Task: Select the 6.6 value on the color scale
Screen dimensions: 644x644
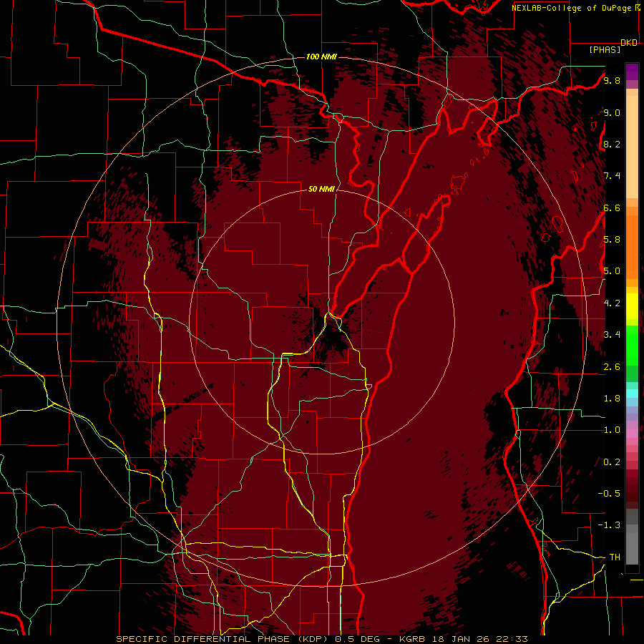Action: point(612,208)
